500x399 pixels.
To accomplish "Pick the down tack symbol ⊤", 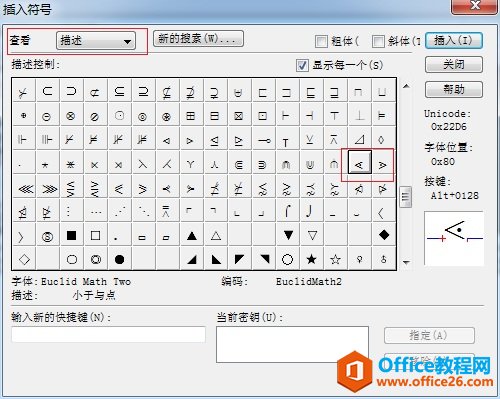I will (334, 116).
